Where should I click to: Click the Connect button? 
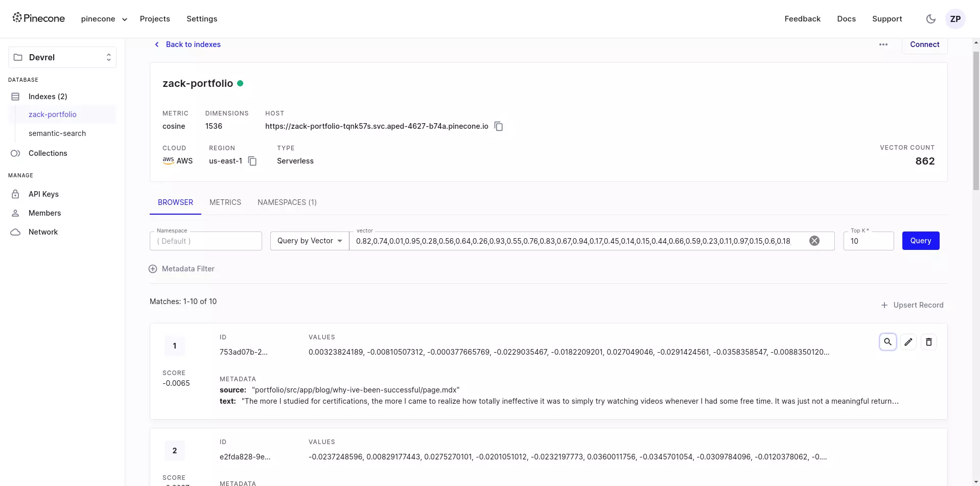tap(924, 44)
